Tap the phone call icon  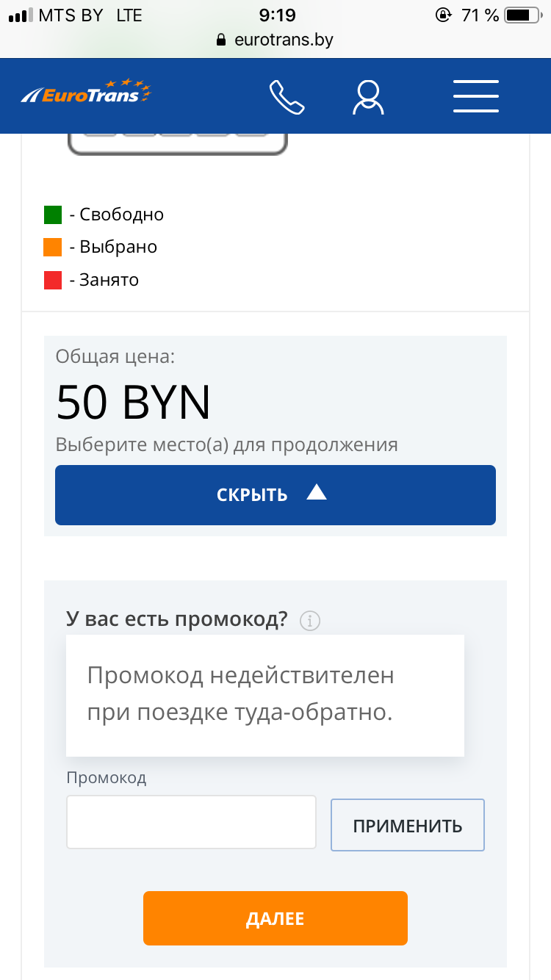pyautogui.click(x=287, y=96)
